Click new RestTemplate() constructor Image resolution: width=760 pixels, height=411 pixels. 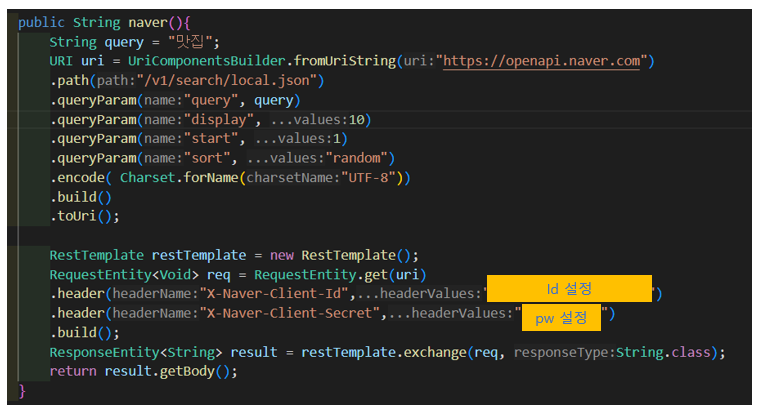[344, 255]
